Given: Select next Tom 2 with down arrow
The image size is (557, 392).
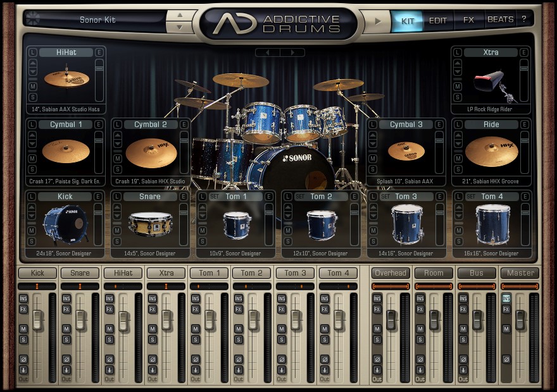Looking at the screenshot, I should point(288,216).
